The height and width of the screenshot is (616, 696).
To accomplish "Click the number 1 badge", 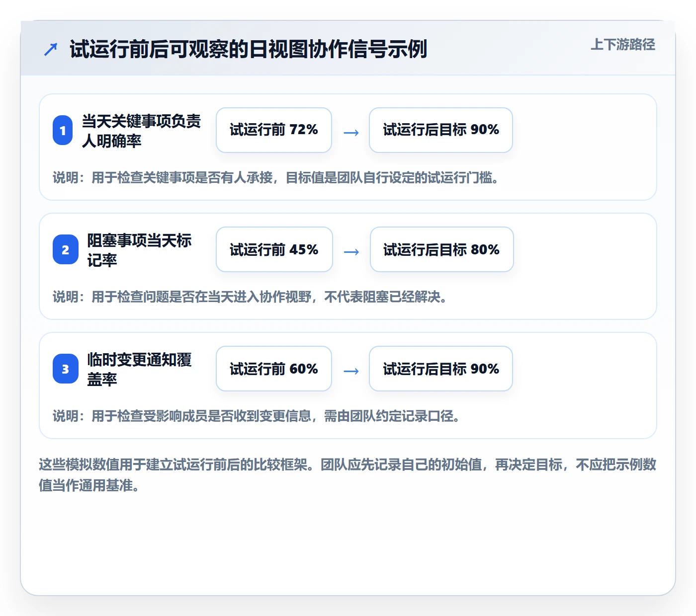I will point(63,130).
